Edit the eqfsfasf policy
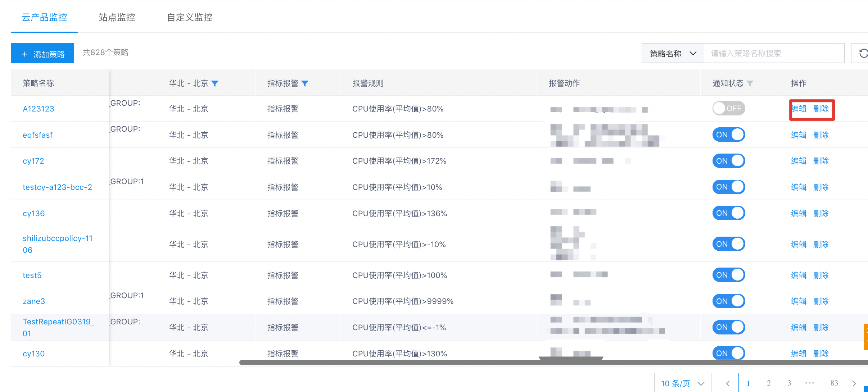 point(799,135)
